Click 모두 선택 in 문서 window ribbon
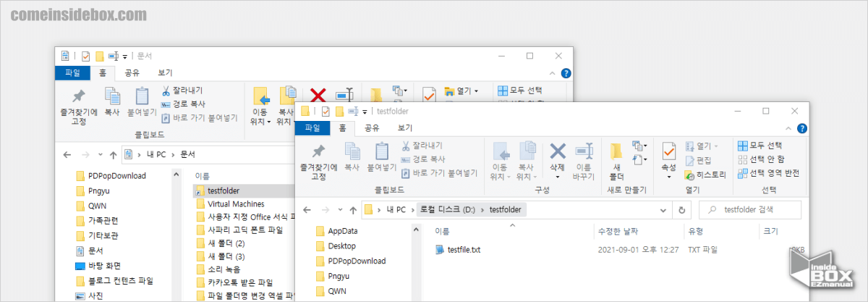868x302 pixels. 520,91
